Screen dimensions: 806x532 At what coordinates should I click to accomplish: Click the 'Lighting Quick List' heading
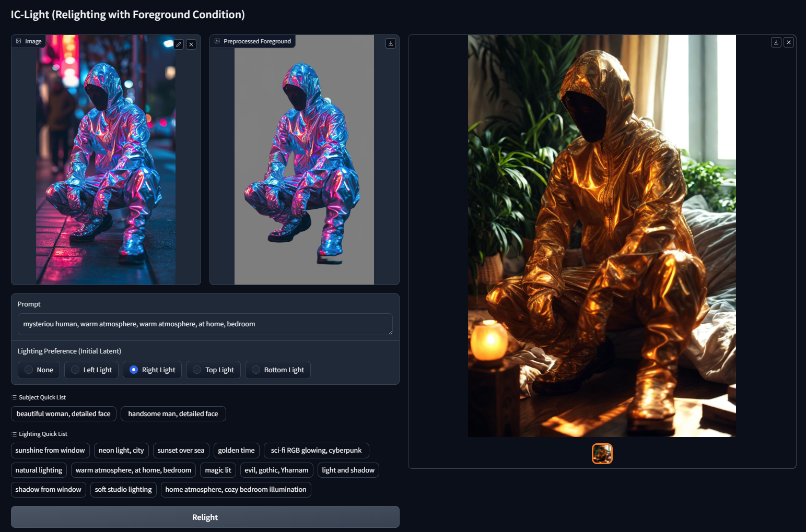tap(43, 434)
